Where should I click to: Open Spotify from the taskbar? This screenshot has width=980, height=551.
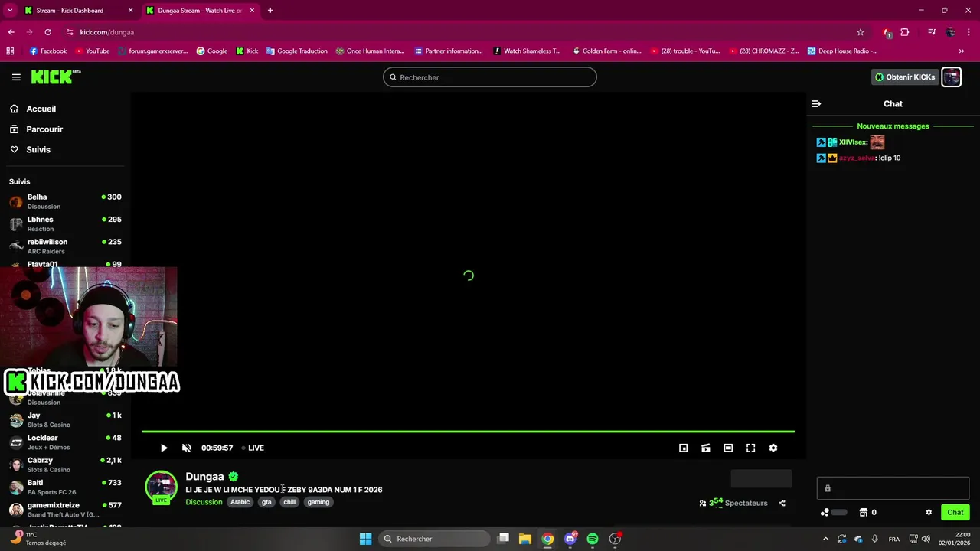(x=593, y=539)
